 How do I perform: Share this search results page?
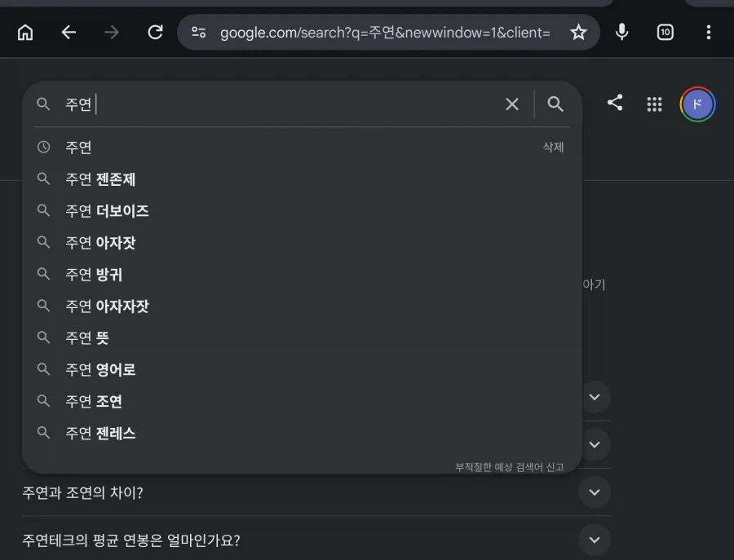[x=615, y=103]
